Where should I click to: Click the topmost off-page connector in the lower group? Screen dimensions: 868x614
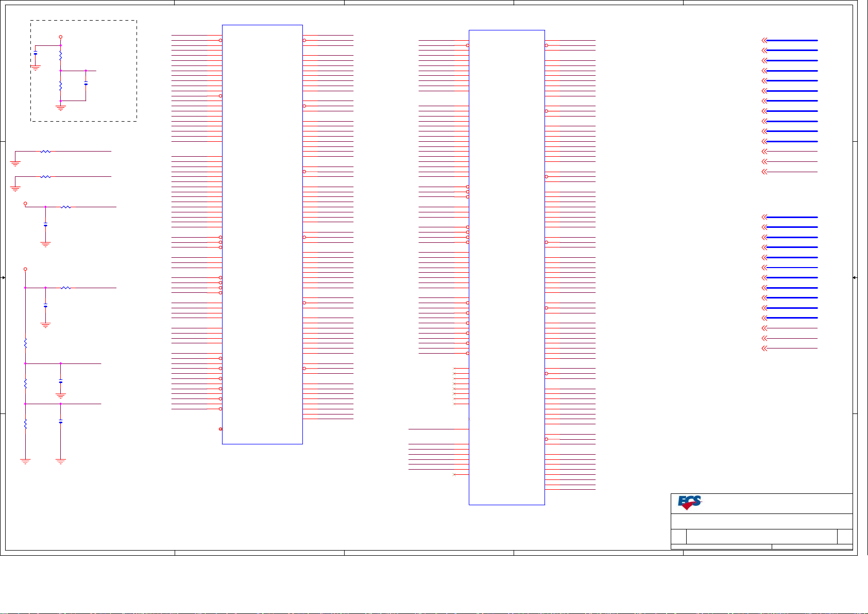pyautogui.click(x=765, y=217)
